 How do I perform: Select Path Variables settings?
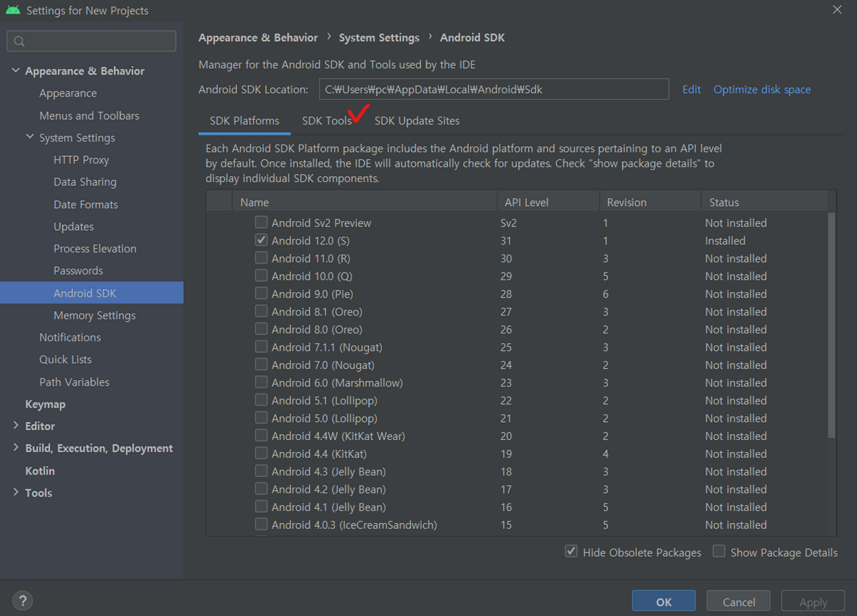[74, 382]
